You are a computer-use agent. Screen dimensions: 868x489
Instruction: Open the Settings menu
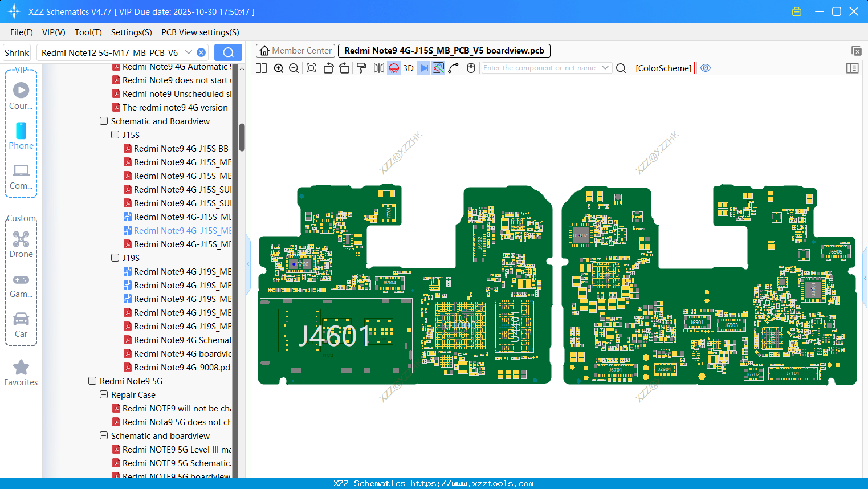click(131, 32)
